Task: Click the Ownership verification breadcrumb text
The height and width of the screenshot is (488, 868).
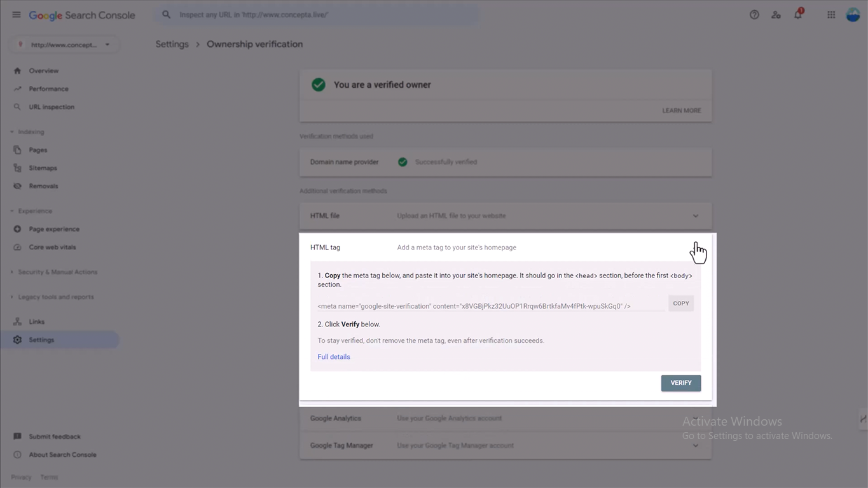Action: click(254, 44)
